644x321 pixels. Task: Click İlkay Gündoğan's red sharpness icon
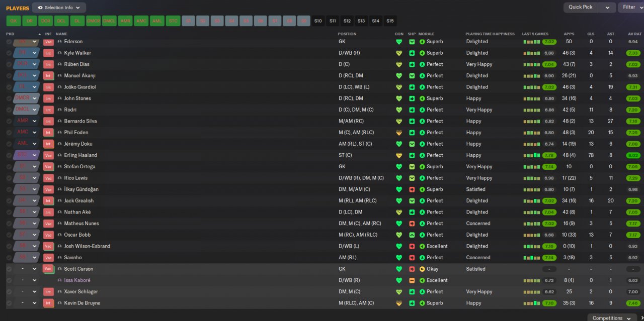click(x=412, y=189)
